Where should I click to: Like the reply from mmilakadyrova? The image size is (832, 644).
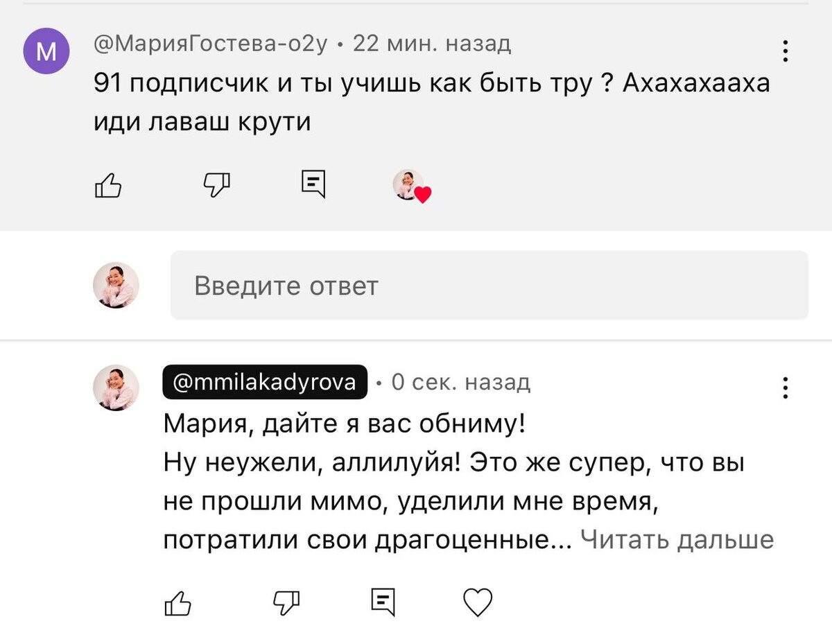coord(177,604)
